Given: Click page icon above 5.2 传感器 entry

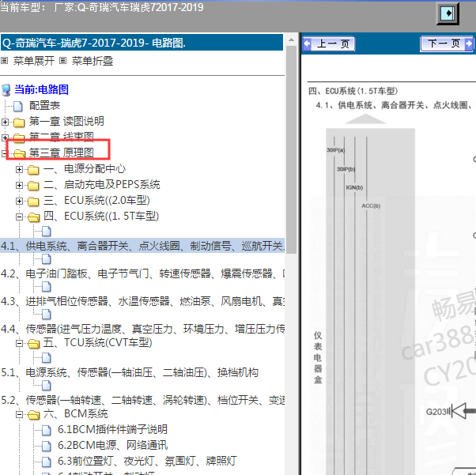Looking at the screenshot, I should [x=46, y=386].
